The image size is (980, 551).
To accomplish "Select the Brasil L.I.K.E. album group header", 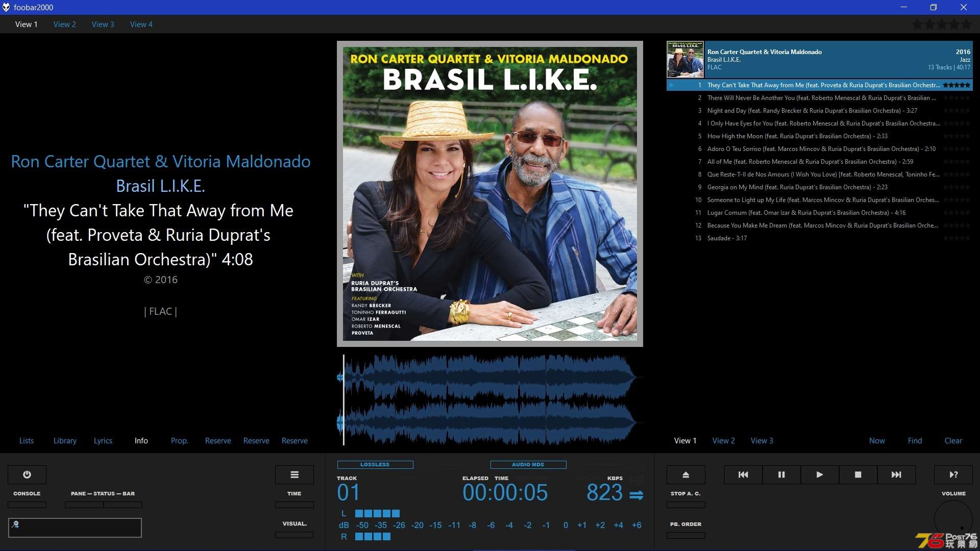I will click(820, 59).
